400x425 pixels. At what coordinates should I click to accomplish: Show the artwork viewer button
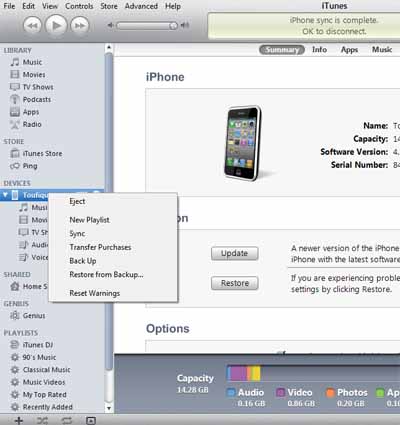[x=91, y=420]
